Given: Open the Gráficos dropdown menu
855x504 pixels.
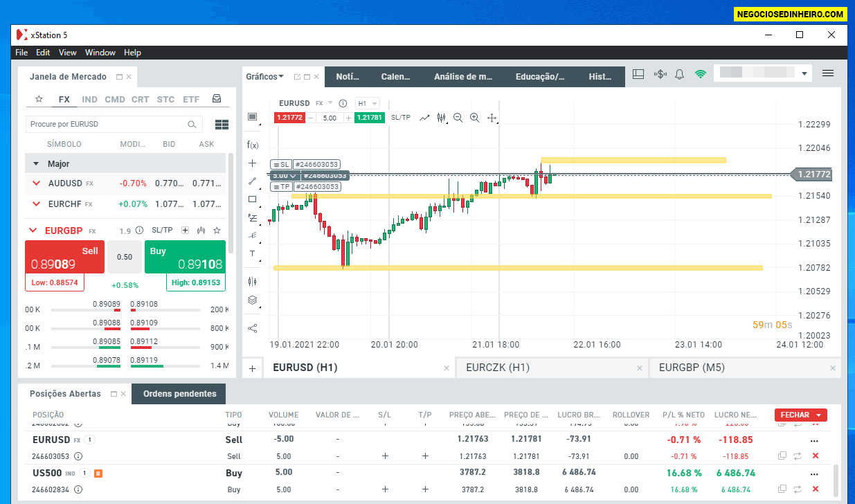Looking at the screenshot, I should tap(264, 76).
